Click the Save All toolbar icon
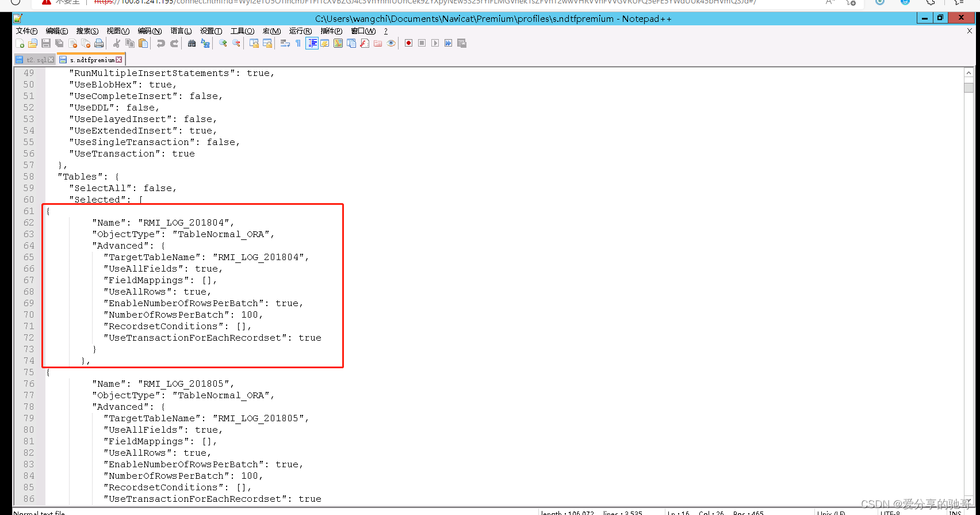Screen dimensions: 980x515 59,43
